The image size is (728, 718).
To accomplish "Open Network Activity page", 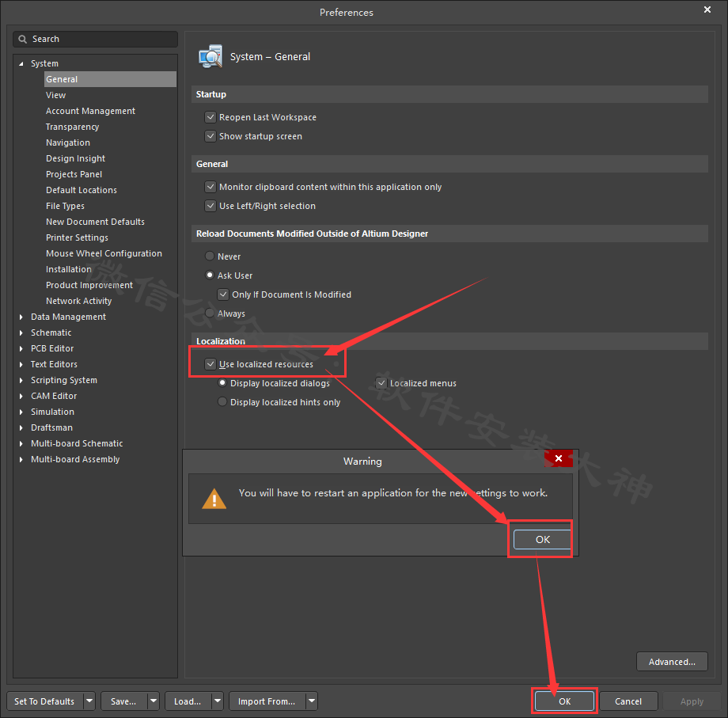I will pos(79,301).
